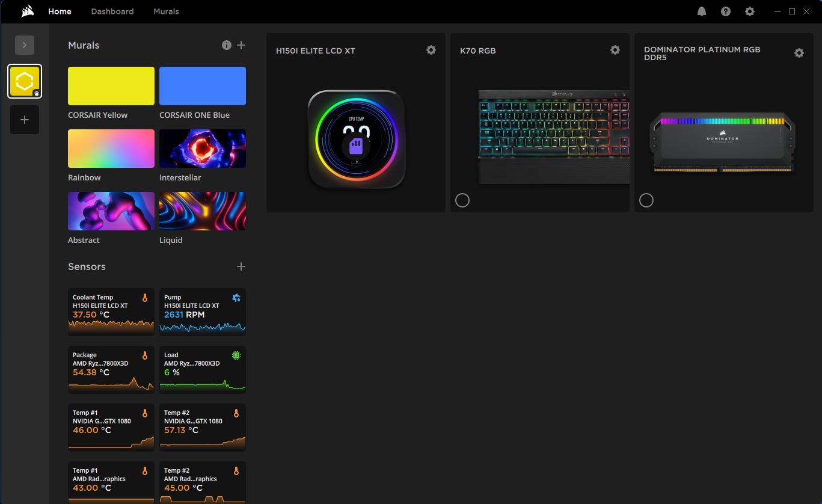
Task: Click NVIDIA Temp #2 thermometer icon
Action: tap(236, 413)
